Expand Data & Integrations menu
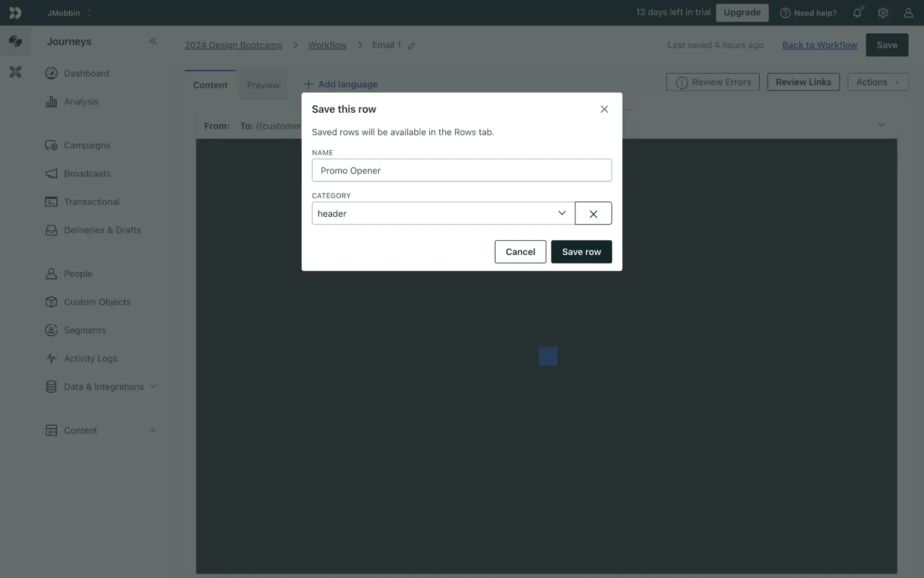924x578 pixels. 104,387
